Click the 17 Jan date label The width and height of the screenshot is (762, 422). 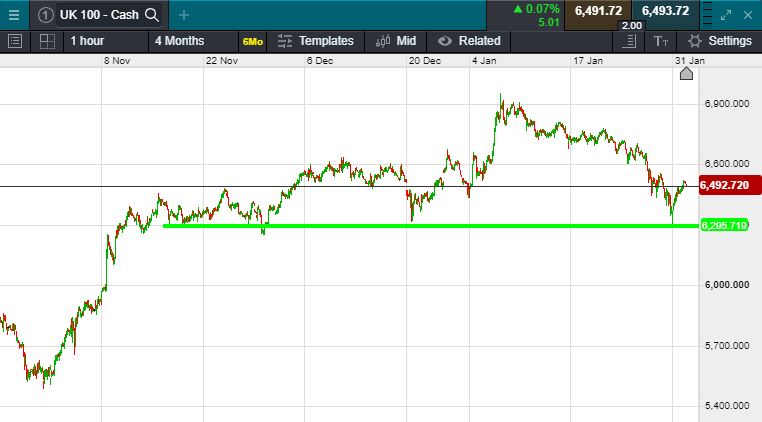pos(588,61)
